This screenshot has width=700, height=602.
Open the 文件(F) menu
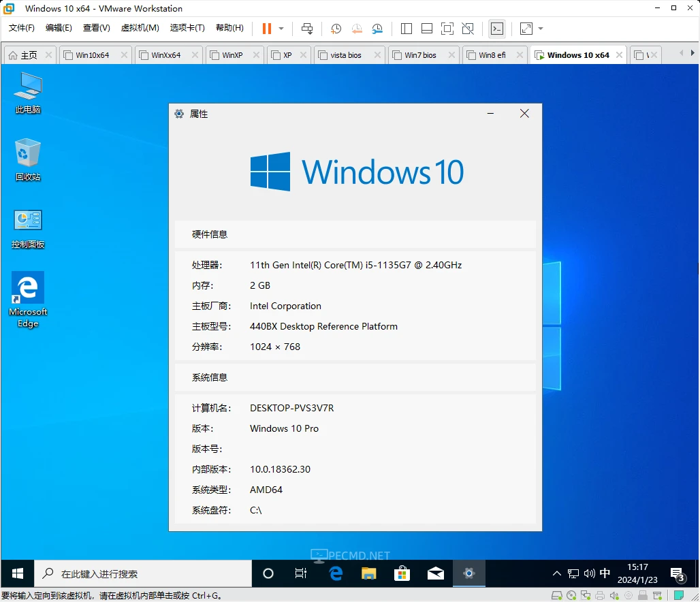tap(21, 28)
